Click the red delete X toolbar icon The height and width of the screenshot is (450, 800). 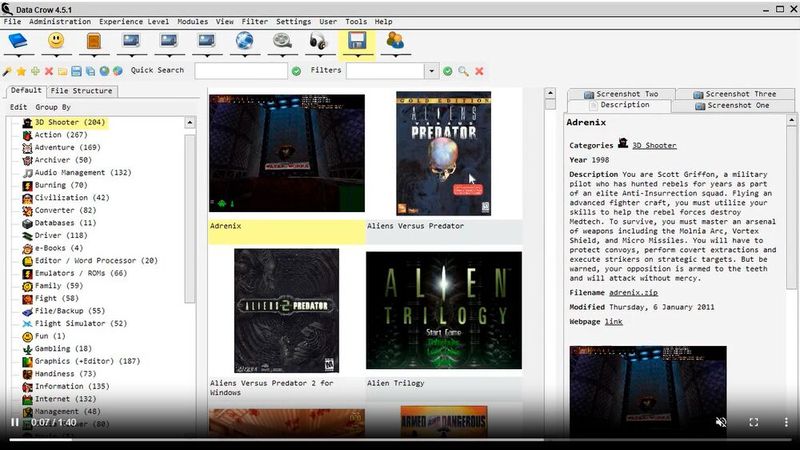coord(49,71)
